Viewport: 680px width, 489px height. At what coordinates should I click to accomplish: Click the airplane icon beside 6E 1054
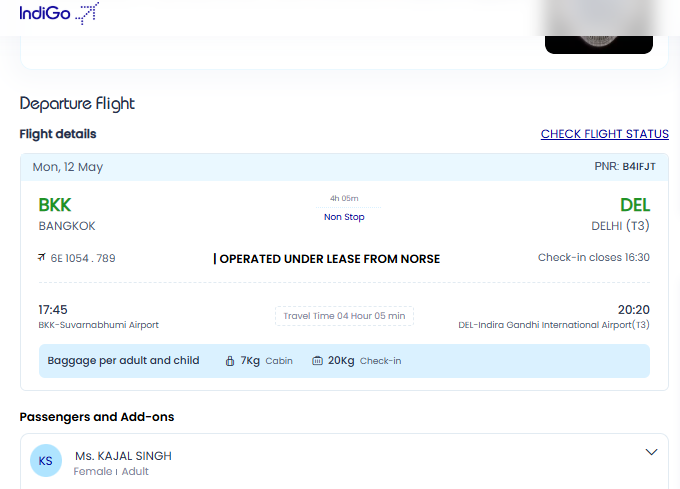tap(42, 258)
